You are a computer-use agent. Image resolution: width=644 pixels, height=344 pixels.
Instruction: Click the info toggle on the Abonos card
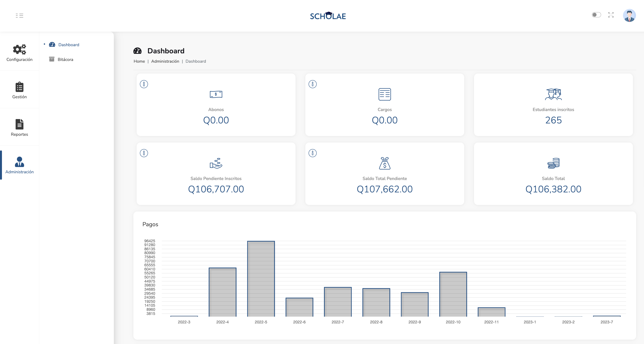coord(144,84)
